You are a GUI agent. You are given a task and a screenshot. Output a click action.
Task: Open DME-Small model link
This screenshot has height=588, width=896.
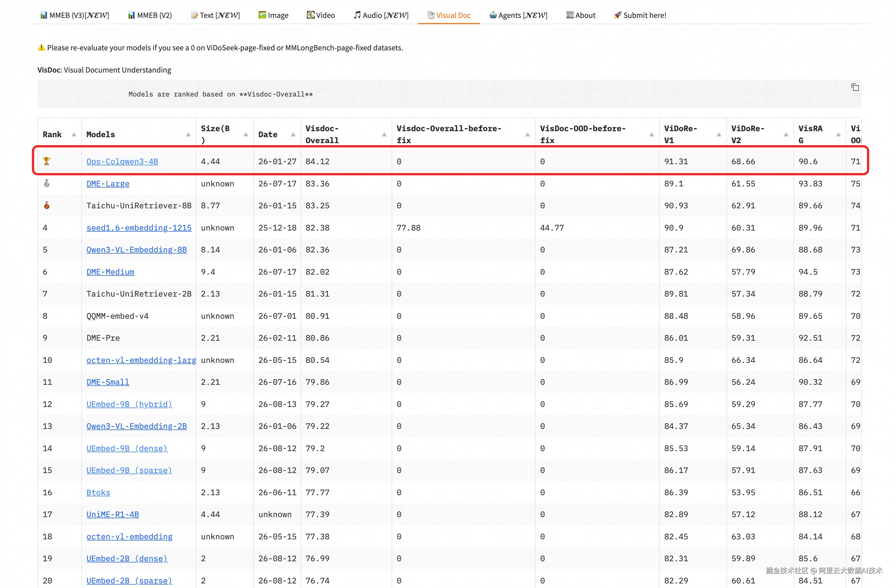[x=108, y=382]
